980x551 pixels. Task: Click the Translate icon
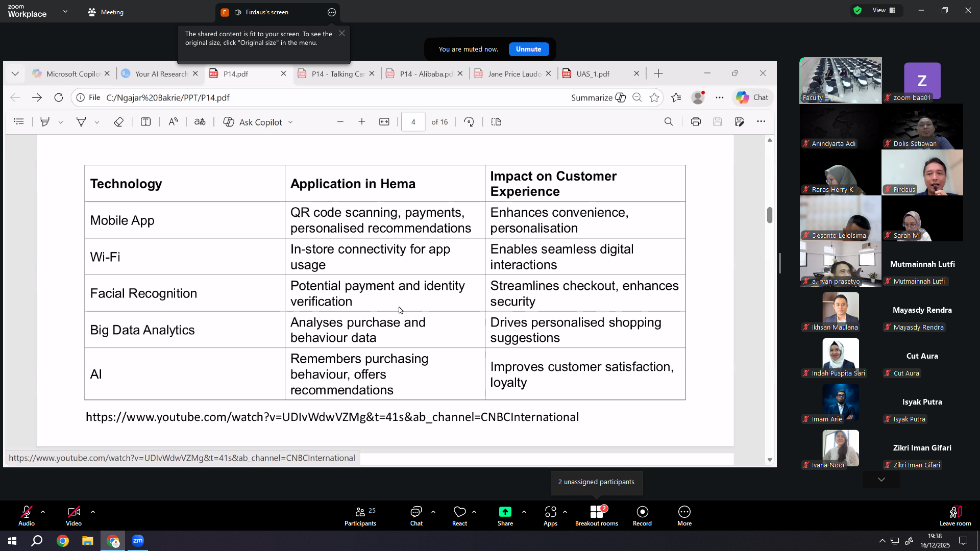tap(200, 121)
